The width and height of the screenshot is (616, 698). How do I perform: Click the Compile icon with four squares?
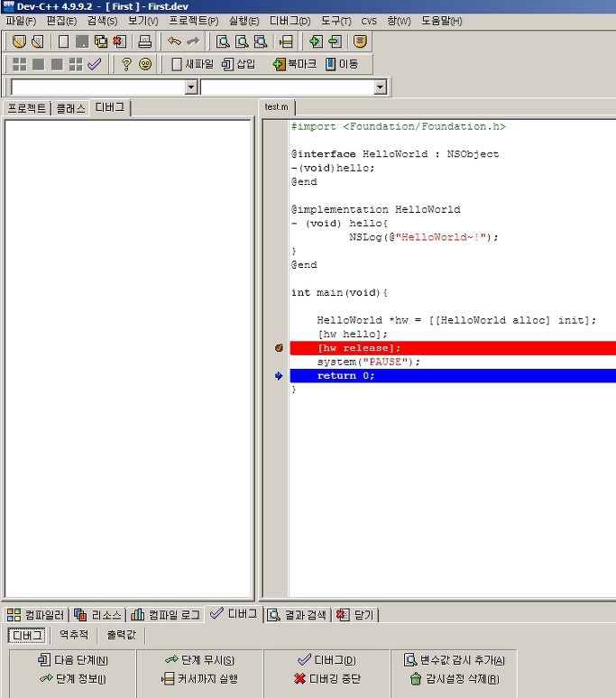[19, 64]
